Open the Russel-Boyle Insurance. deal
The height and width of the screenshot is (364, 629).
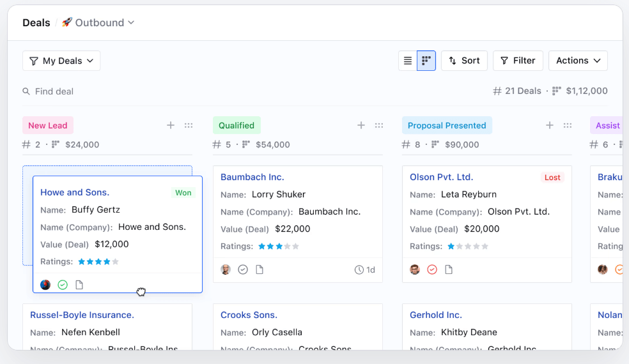(x=82, y=315)
